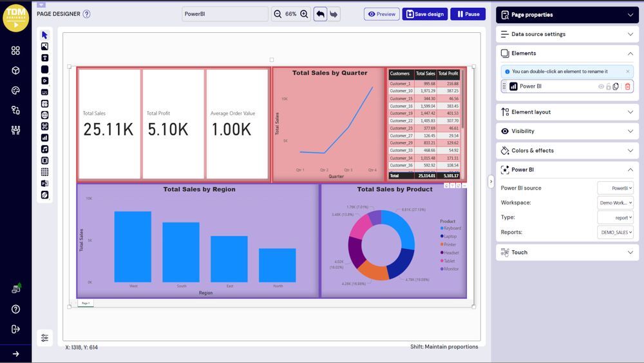Redo the last undone action
Image resolution: width=644 pixels, height=363 pixels.
click(x=334, y=14)
